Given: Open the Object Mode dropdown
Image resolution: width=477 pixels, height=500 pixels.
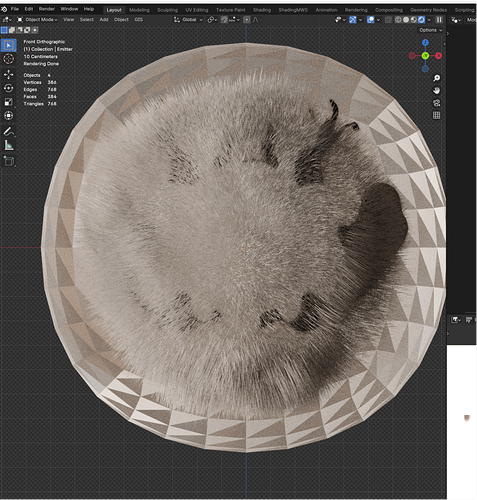Looking at the screenshot, I should tap(37, 20).
